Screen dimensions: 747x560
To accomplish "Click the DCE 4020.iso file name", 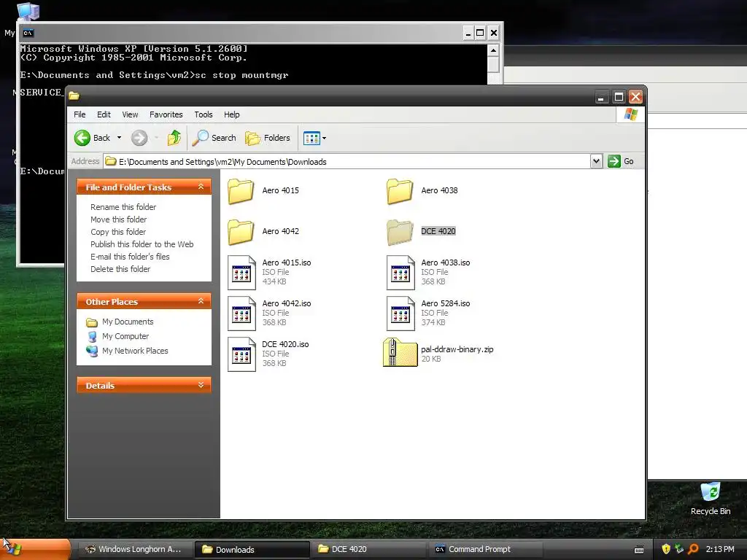I will (x=285, y=344).
